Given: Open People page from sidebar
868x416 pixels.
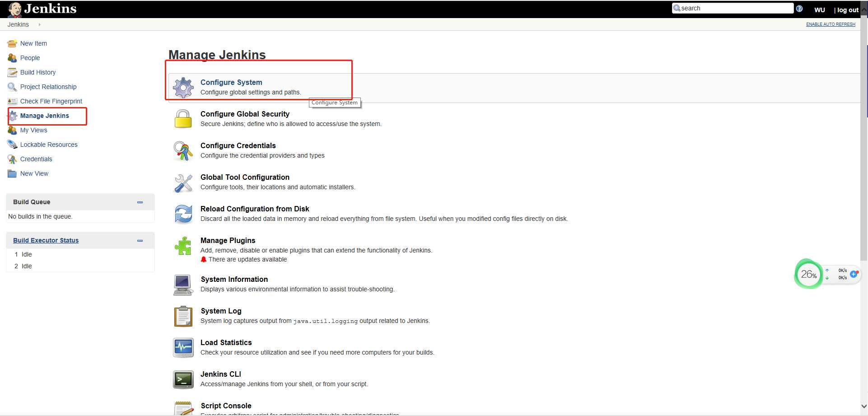Looking at the screenshot, I should pyautogui.click(x=30, y=58).
